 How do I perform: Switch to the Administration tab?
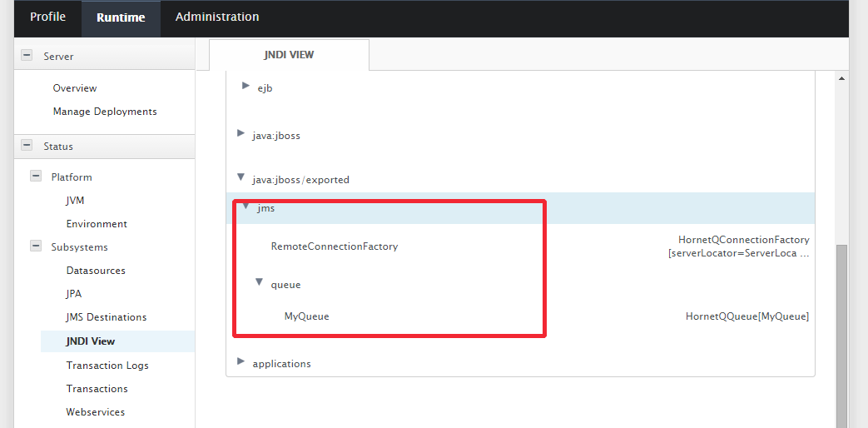point(217,17)
